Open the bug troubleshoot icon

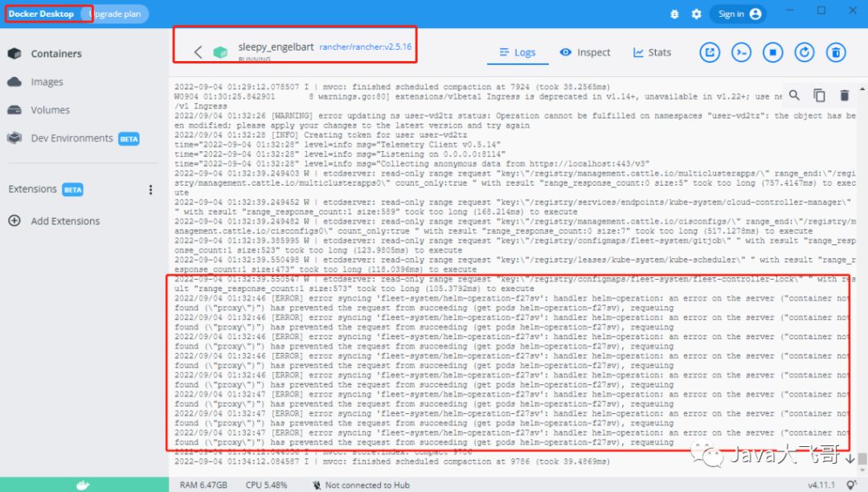click(674, 14)
